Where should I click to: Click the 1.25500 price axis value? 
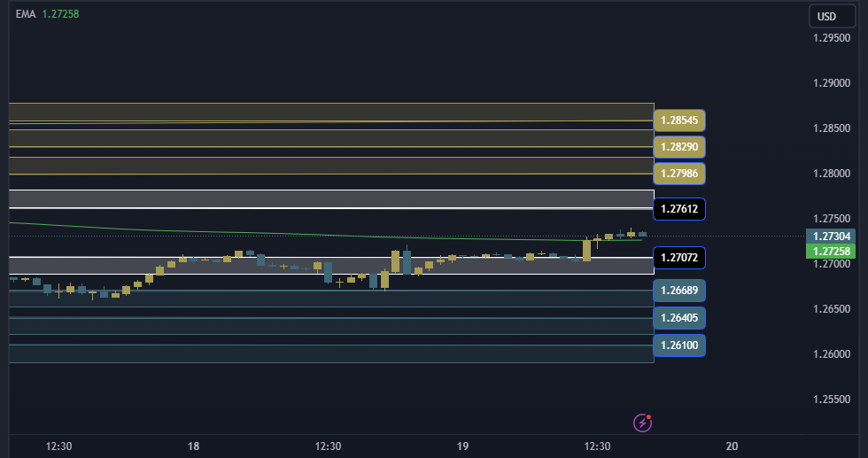[832, 399]
